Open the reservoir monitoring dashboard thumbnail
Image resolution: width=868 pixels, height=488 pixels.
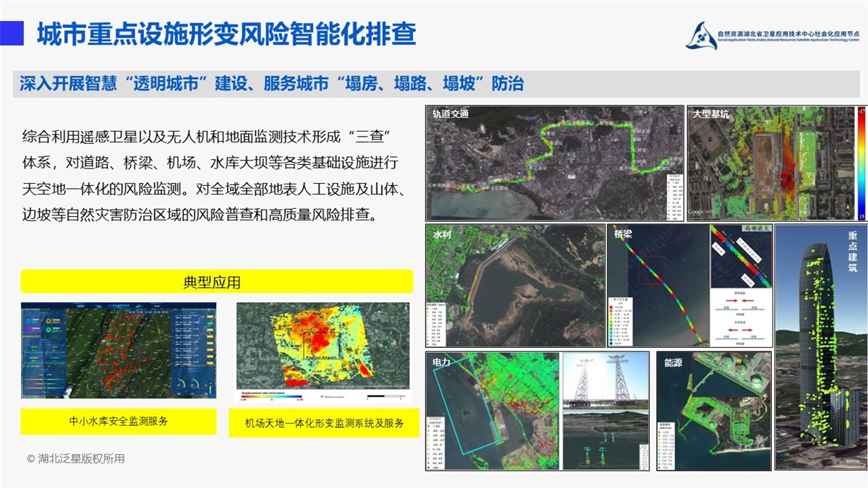[x=119, y=350]
